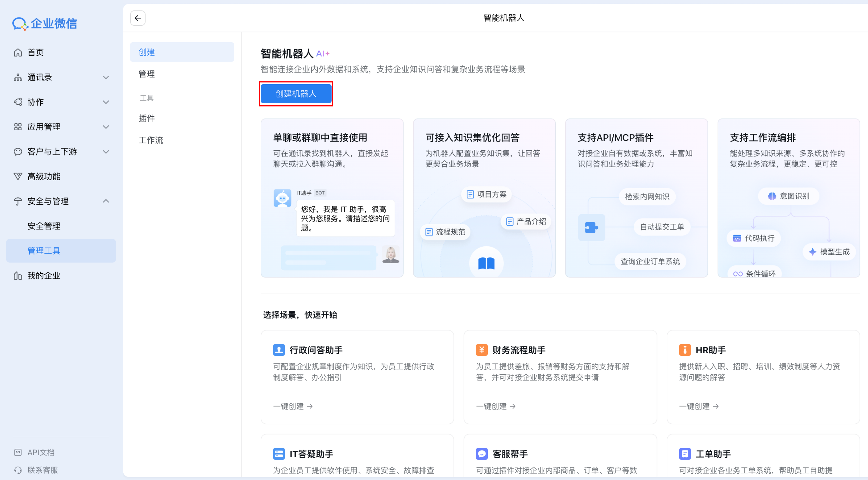The height and width of the screenshot is (480, 868).
Task: Expand the 协作 menu chevron
Action: [x=106, y=102]
